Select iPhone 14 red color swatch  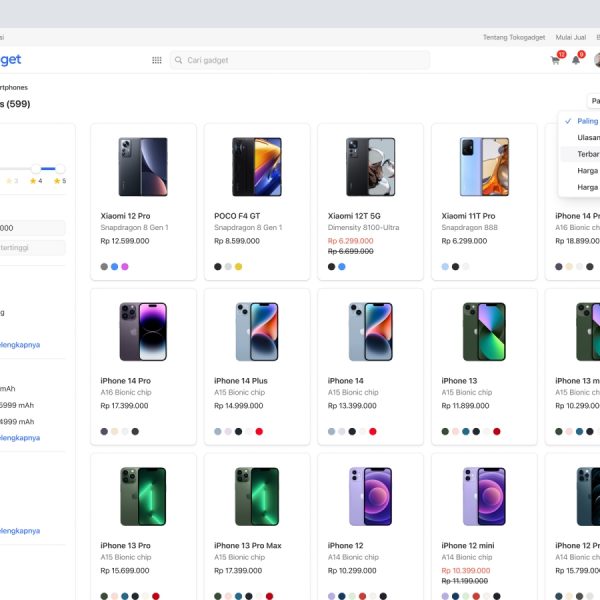pyautogui.click(x=373, y=432)
